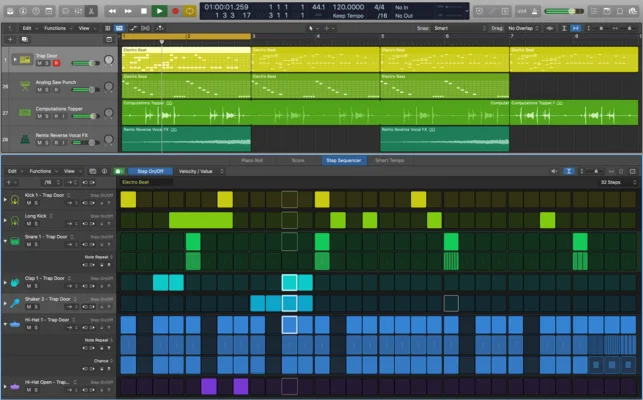Toggle the yellow Cycle button

click(x=190, y=10)
